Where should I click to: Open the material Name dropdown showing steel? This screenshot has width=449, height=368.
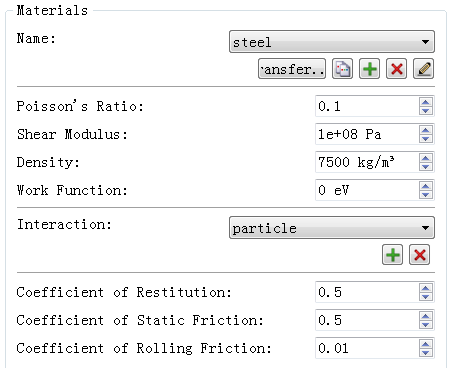click(332, 42)
